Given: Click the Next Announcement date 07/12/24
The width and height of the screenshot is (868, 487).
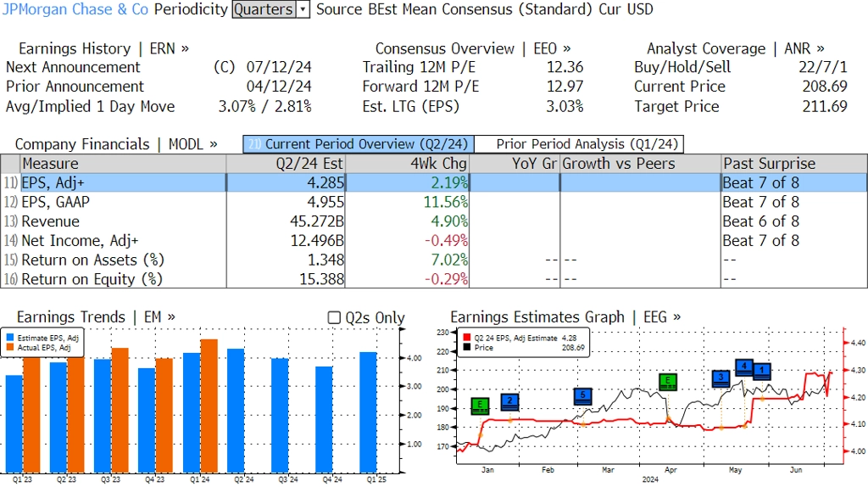Looking at the screenshot, I should pos(279,68).
